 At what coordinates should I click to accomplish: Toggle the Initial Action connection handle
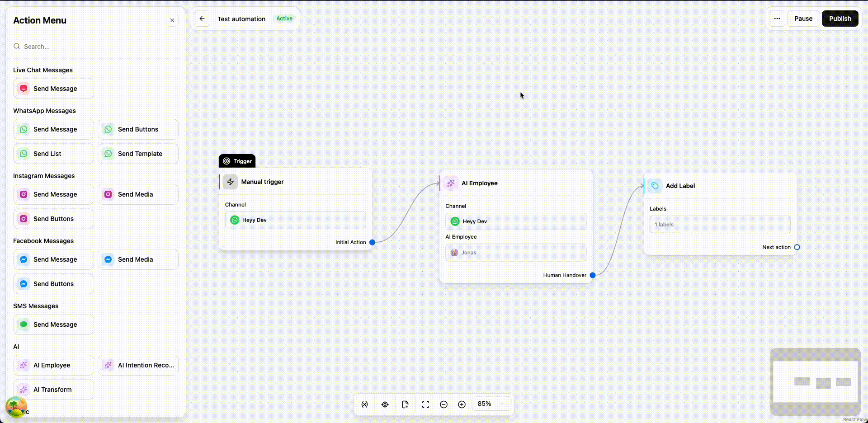(372, 242)
